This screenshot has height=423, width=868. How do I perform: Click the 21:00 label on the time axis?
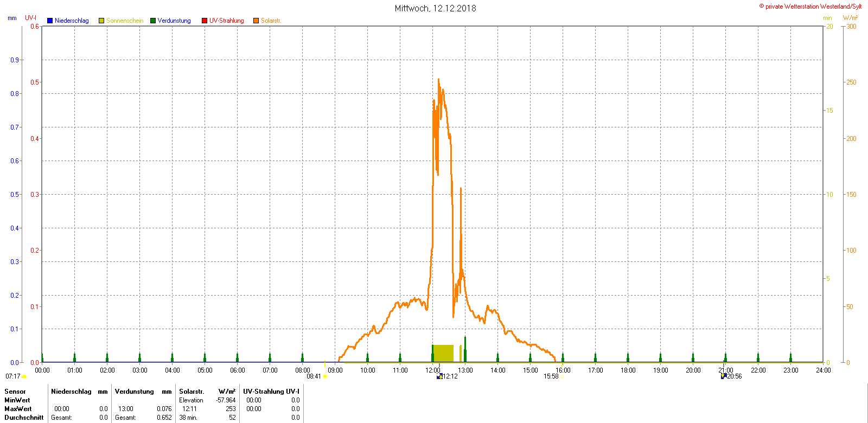(726, 370)
